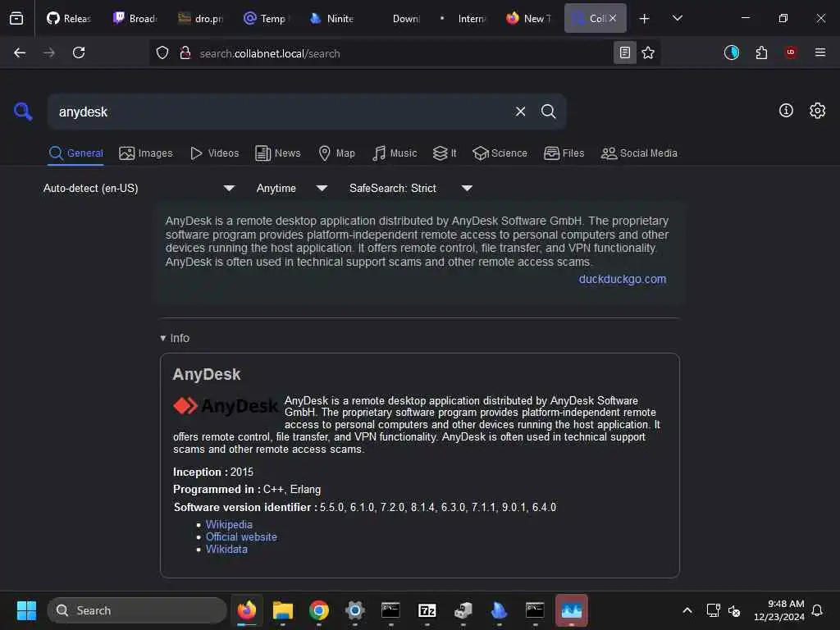Clear the anydesk search query

point(520,112)
